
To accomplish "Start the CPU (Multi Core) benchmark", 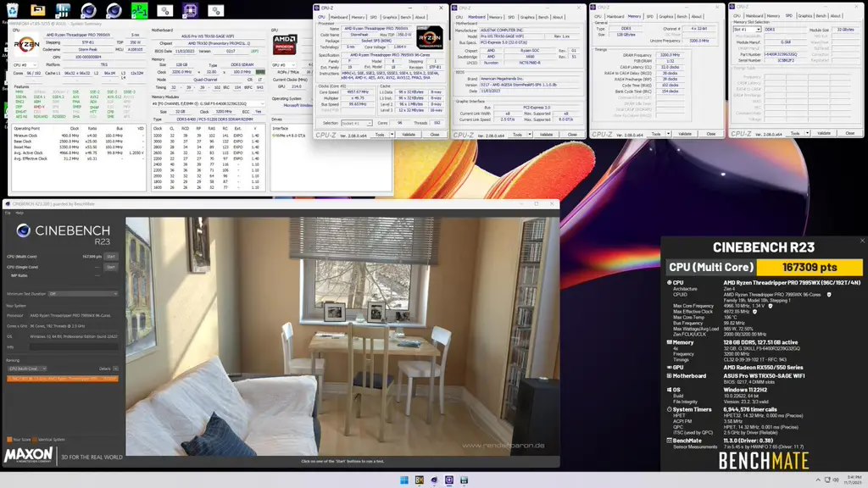I will [x=110, y=256].
